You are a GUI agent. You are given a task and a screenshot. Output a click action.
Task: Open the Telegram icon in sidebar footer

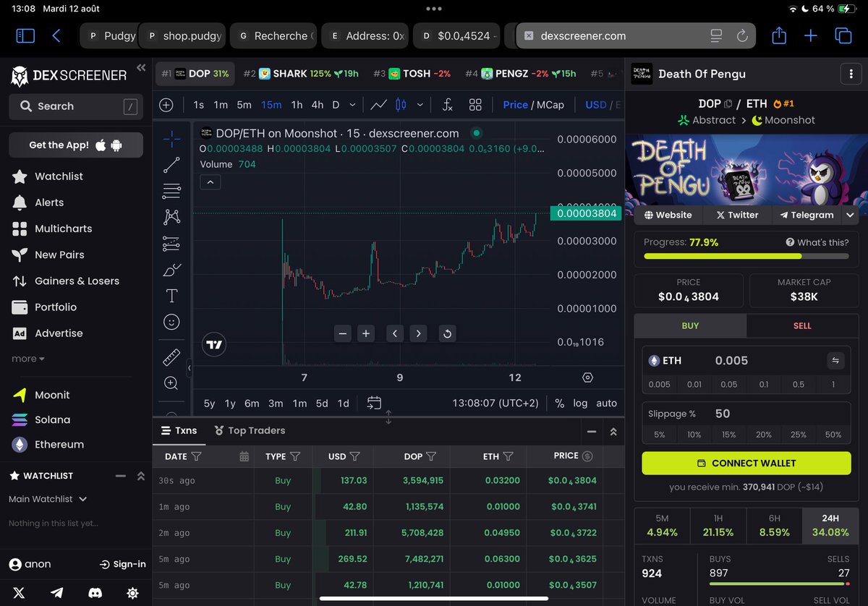click(57, 593)
